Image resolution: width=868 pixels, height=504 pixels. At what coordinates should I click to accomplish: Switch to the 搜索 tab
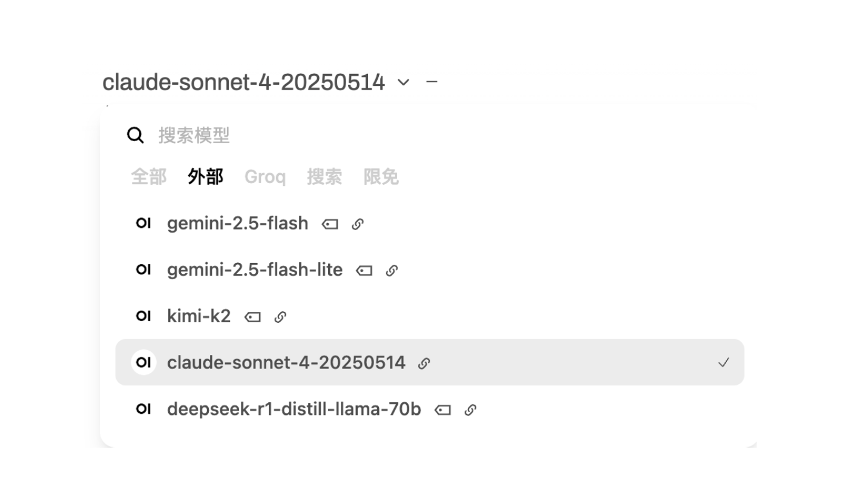coord(324,176)
